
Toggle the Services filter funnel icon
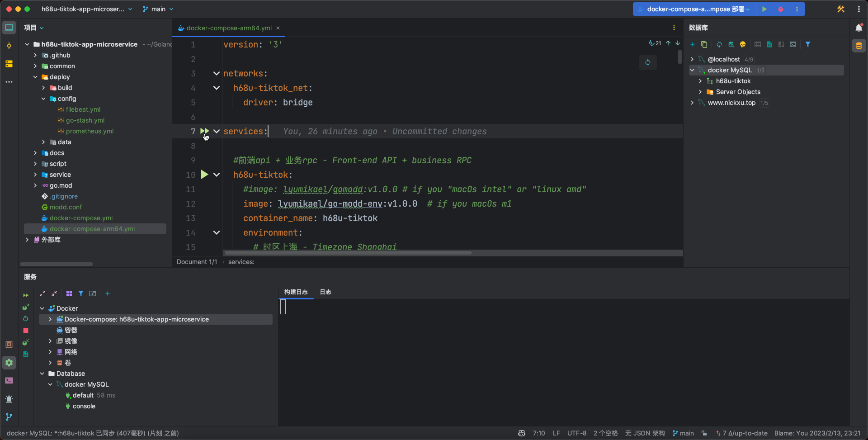81,293
